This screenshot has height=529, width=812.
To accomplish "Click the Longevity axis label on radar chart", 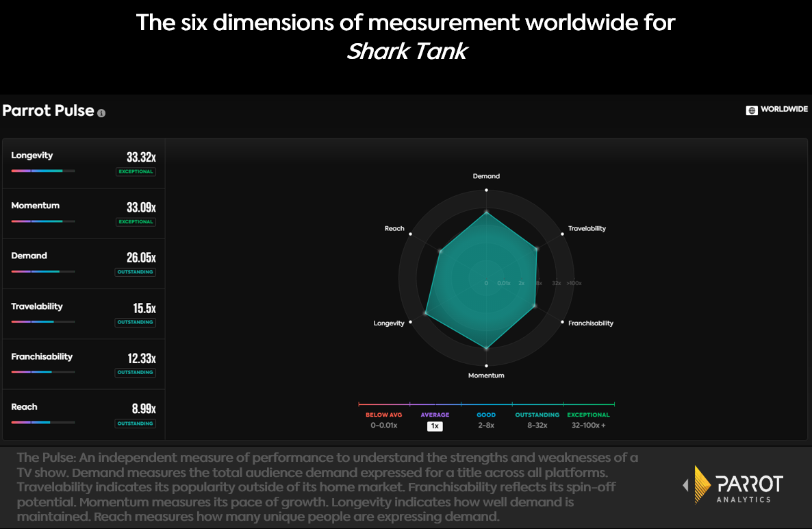I will click(389, 323).
